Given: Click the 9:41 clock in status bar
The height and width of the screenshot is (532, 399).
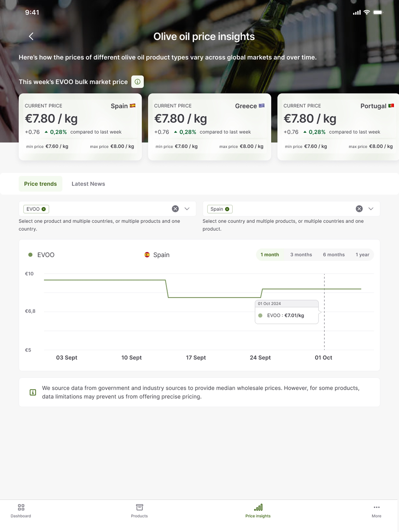Looking at the screenshot, I should pyautogui.click(x=32, y=12).
